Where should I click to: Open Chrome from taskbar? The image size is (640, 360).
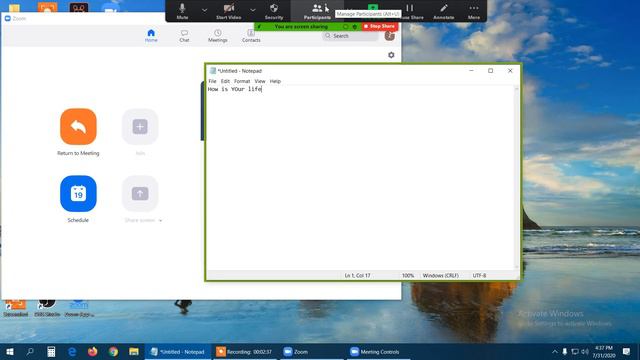pos(113,351)
